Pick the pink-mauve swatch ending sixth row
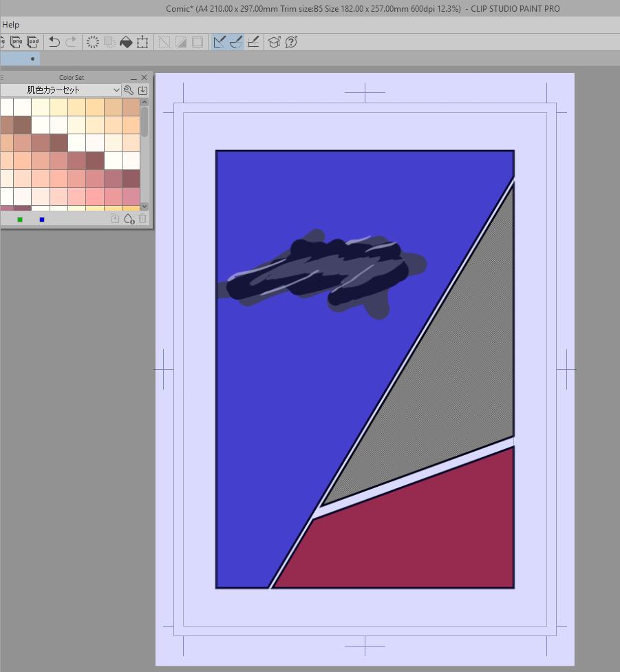The width and height of the screenshot is (620, 672). point(131,197)
